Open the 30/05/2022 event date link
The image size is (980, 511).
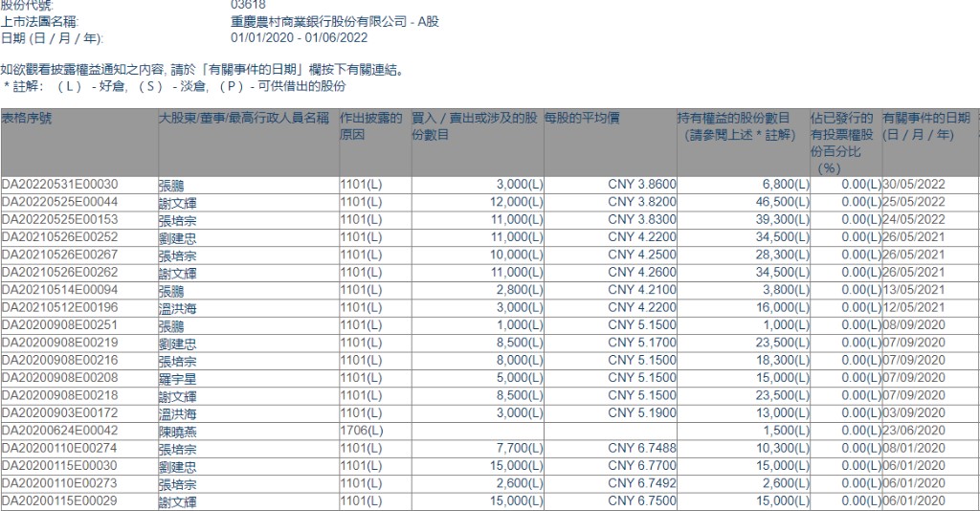914,185
